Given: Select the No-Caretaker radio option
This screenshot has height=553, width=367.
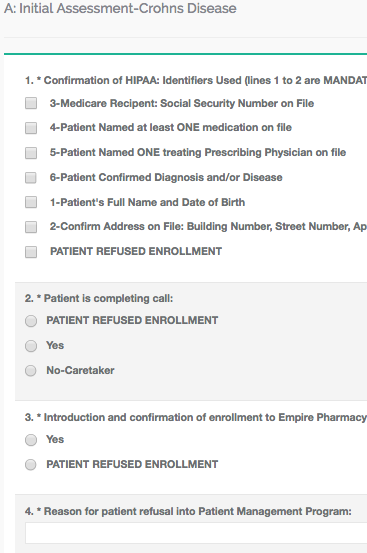Looking at the screenshot, I should pyautogui.click(x=31, y=371).
